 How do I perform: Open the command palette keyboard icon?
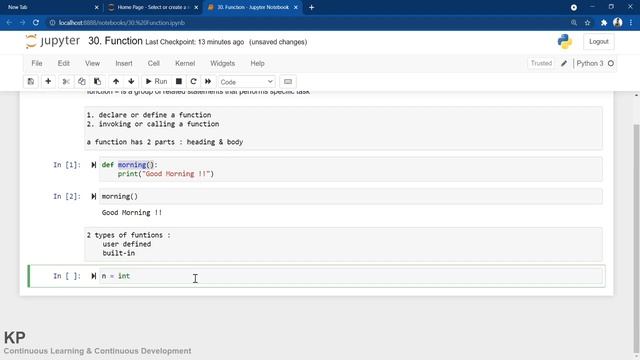288,82
